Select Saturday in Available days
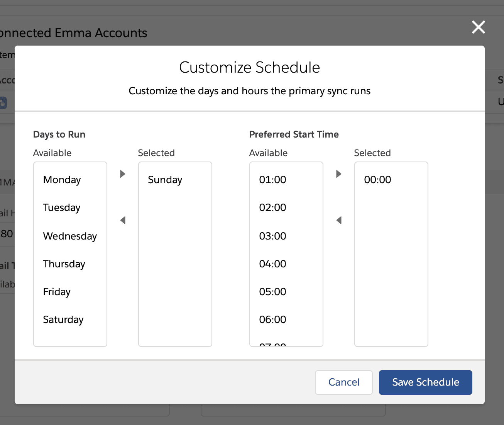Screen dimensions: 504x425 coord(70,320)
